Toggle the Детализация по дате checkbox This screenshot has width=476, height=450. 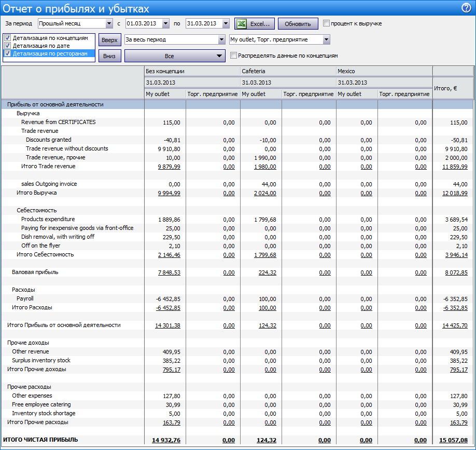coord(7,46)
